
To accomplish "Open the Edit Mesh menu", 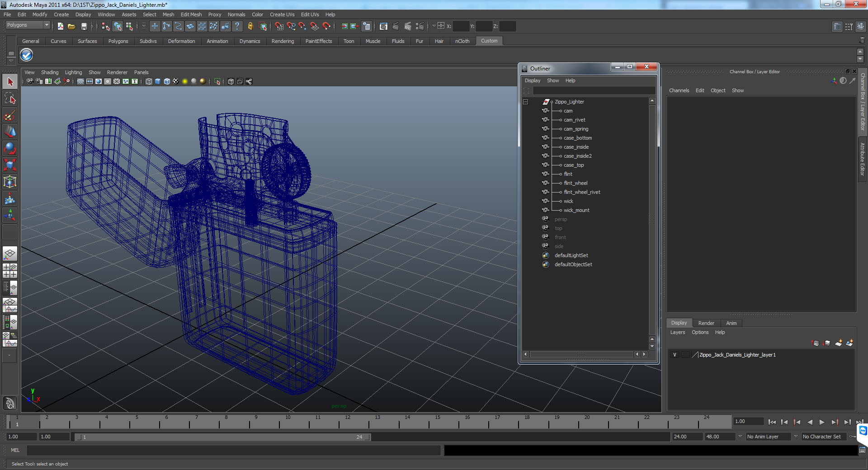I will pos(191,14).
